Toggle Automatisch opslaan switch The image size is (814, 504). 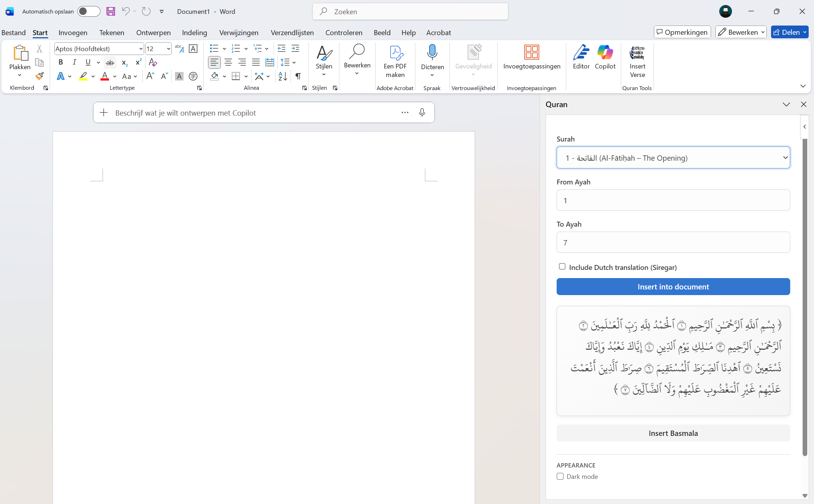(88, 11)
